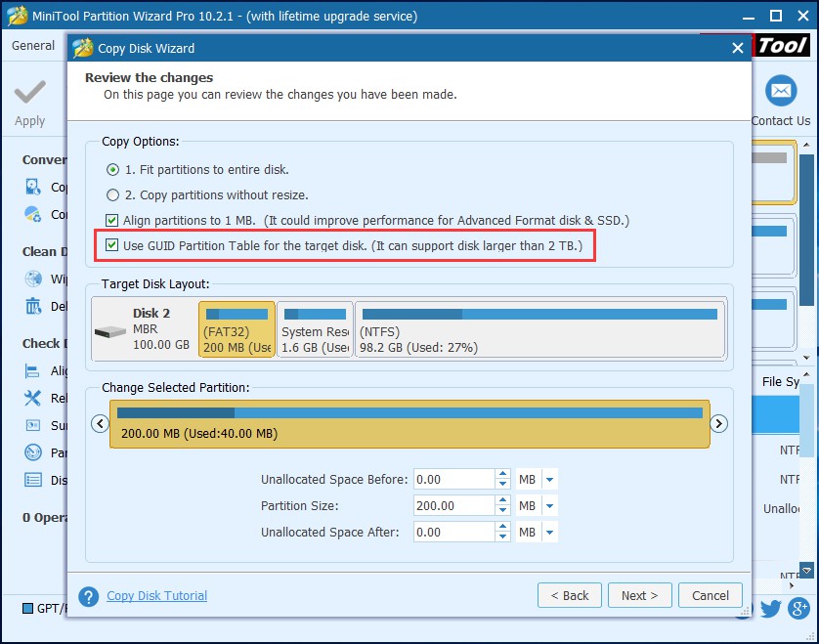Viewport: 819px width, 644px height.
Task: Click the Apply checkmark in main window
Action: (x=29, y=93)
